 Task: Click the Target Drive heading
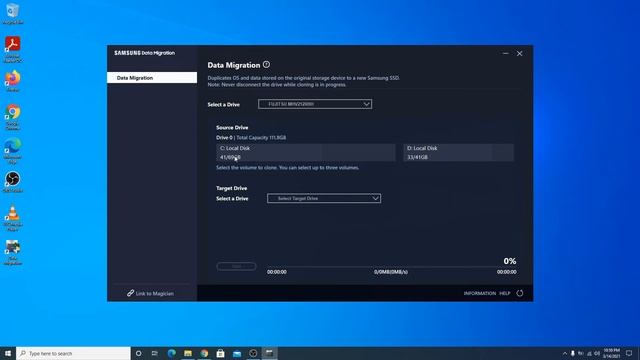point(231,188)
